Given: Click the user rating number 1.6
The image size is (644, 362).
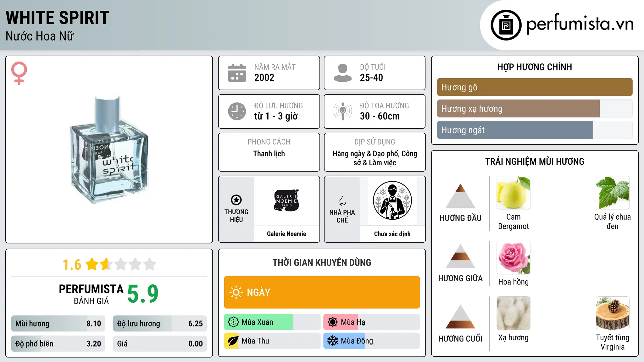Looking at the screenshot, I should [x=72, y=265].
